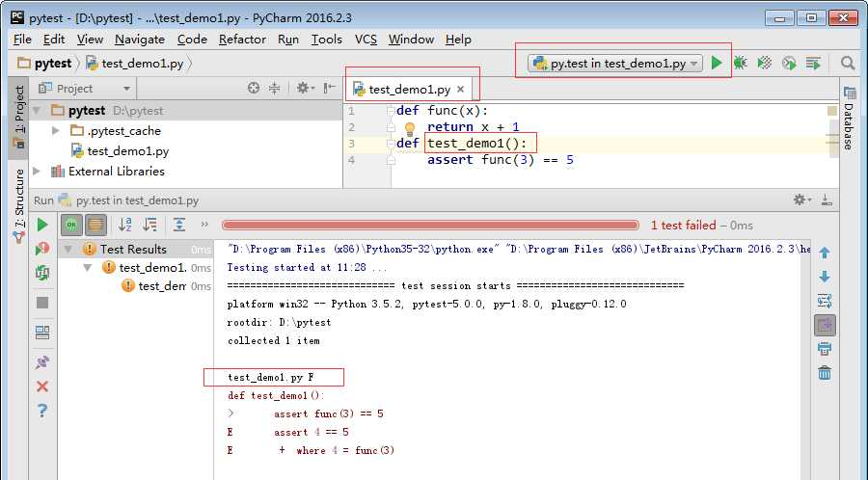Screen dimensions: 868x480
Task: Print the console output using printer icon
Action: (825, 349)
